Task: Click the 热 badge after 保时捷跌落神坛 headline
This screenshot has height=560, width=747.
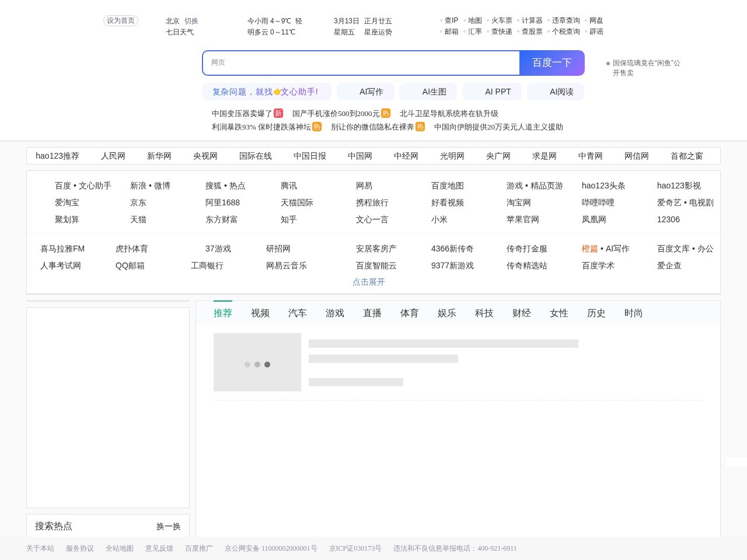Action: pos(317,127)
